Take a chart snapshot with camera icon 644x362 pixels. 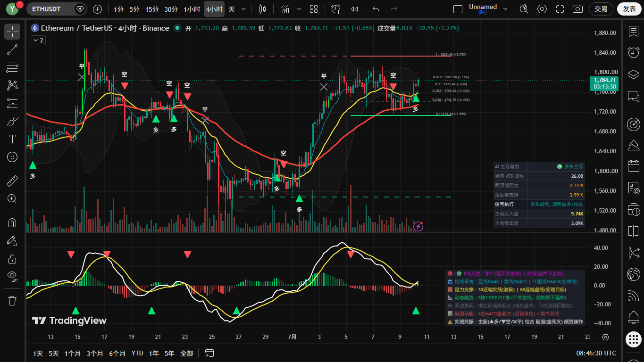577,9
